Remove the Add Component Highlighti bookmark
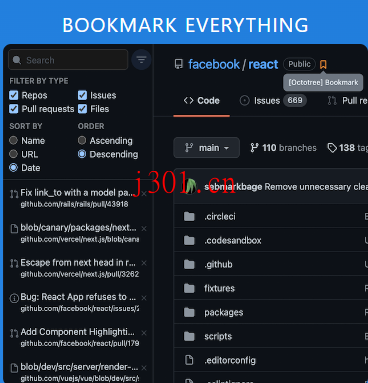This screenshot has width=368, height=383. pos(144,333)
